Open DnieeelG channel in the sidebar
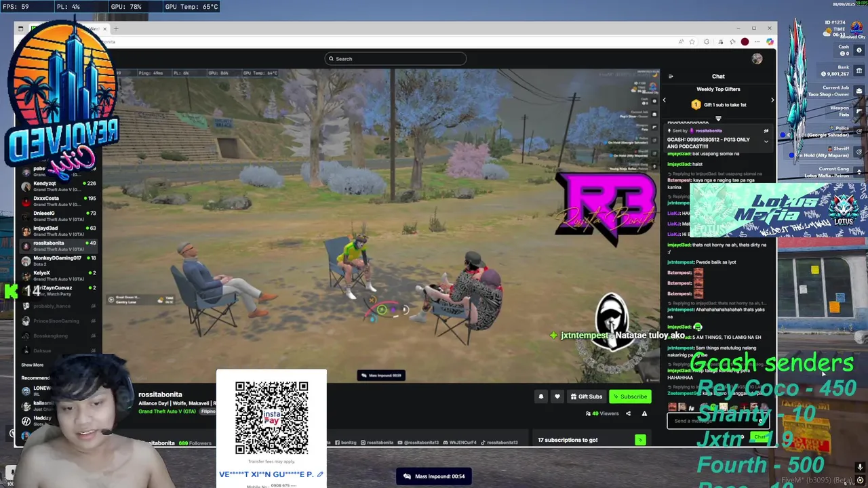 [60, 216]
